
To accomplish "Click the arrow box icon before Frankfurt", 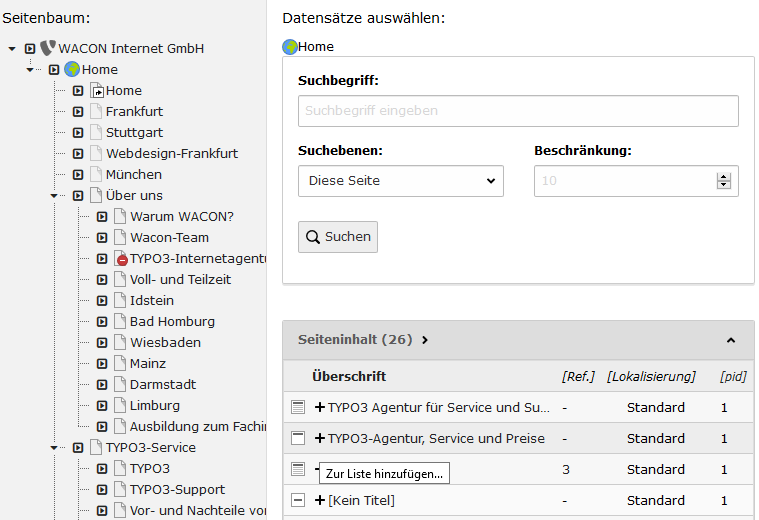I will click(x=78, y=112).
